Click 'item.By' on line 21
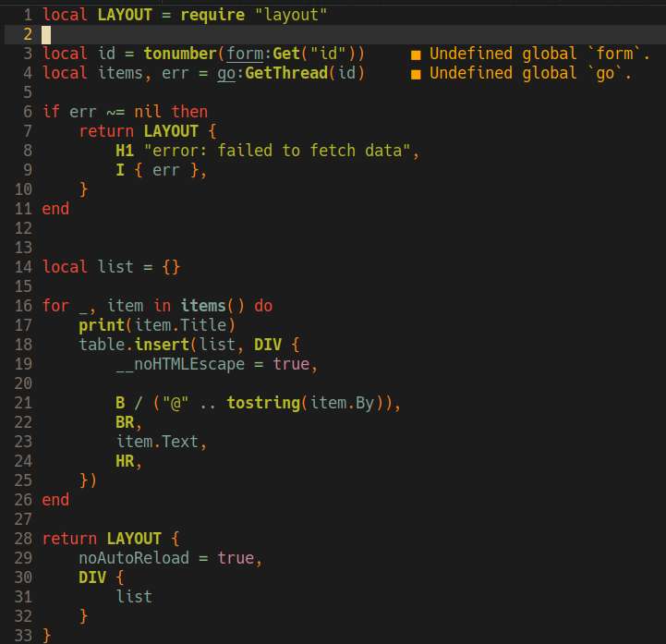Viewport: 666px width, 644px height. point(342,403)
